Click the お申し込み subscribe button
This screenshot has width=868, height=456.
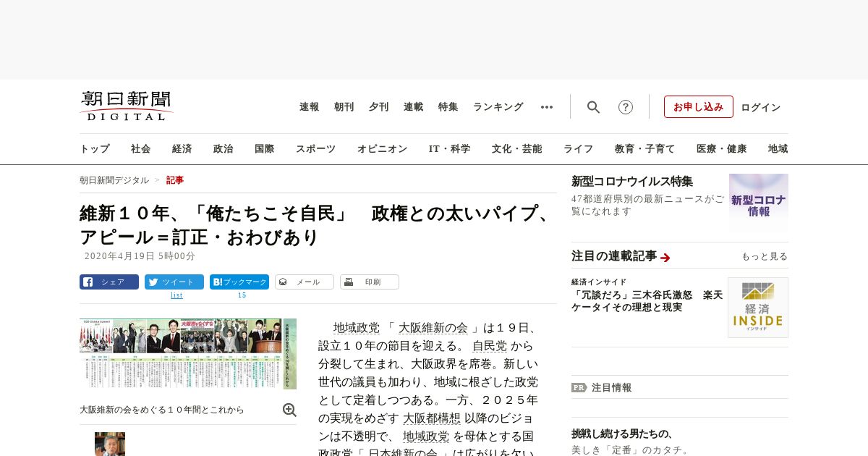tap(699, 107)
